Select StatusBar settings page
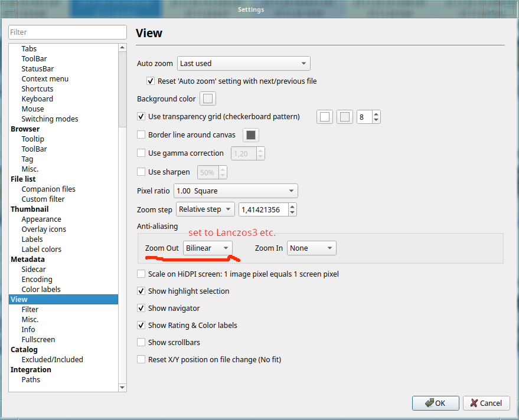The image size is (519, 420). coord(38,69)
